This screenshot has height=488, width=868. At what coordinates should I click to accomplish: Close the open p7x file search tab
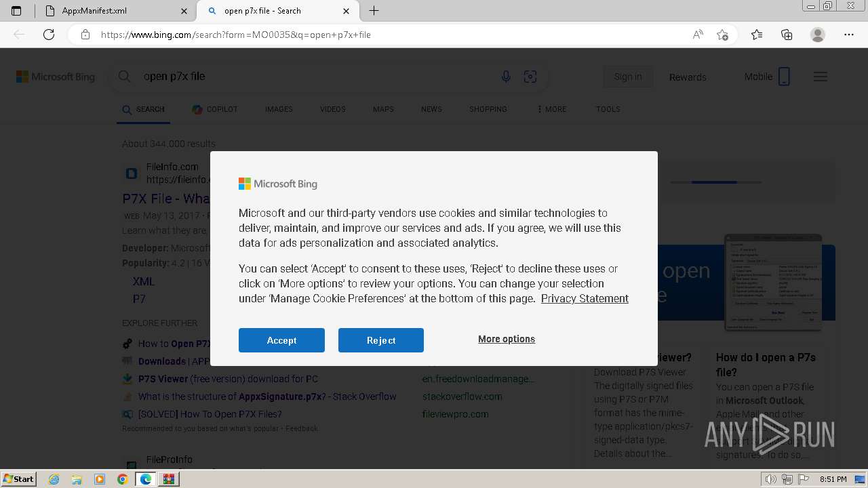coord(347,11)
